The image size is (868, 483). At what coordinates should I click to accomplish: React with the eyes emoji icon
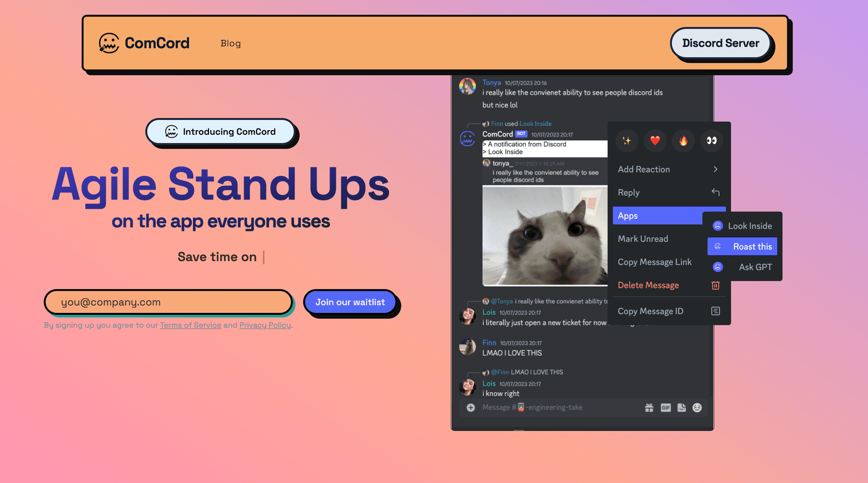tap(712, 141)
